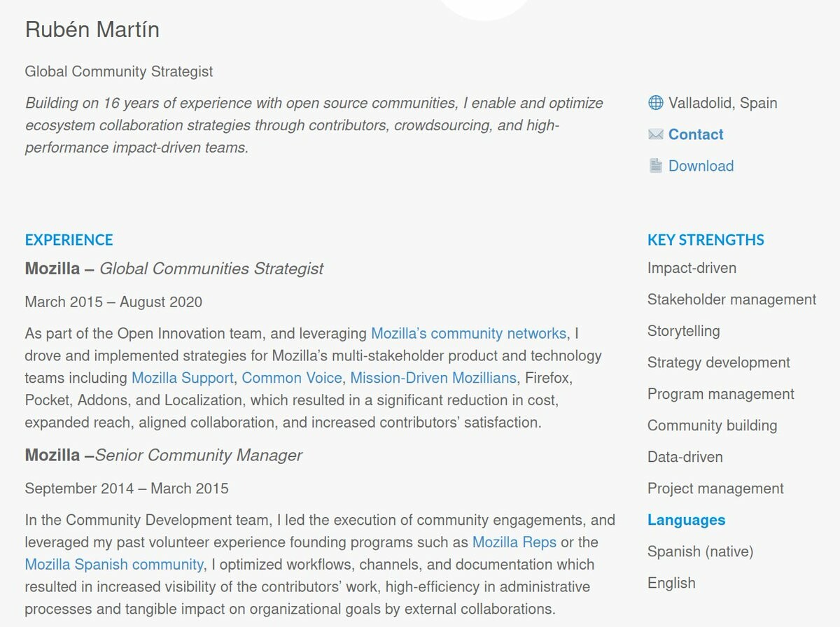
Task: Open the Mozilla's community networks link
Action: coord(468,333)
